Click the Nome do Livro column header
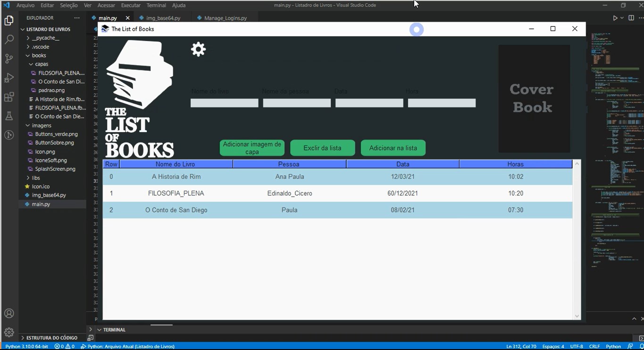The height and width of the screenshot is (350, 644). (176, 164)
